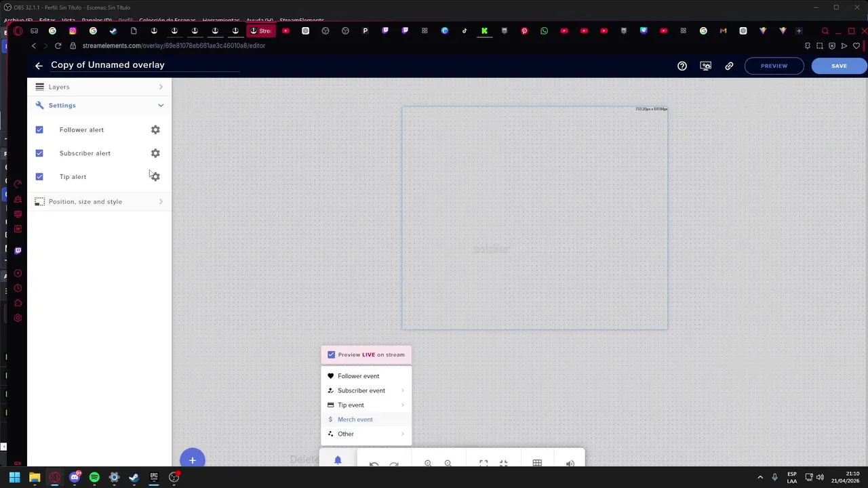Trigger a Merch event
Image resolution: width=868 pixels, height=488 pixels.
[366, 420]
